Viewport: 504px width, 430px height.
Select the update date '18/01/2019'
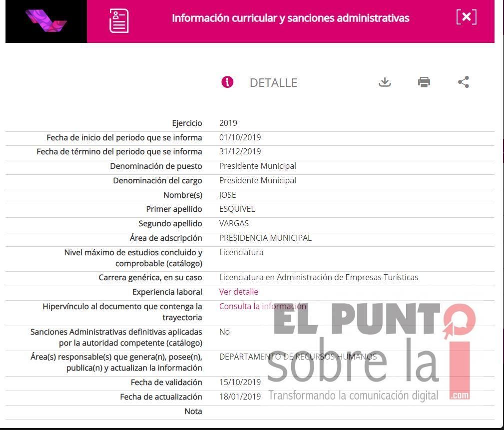pos(240,397)
